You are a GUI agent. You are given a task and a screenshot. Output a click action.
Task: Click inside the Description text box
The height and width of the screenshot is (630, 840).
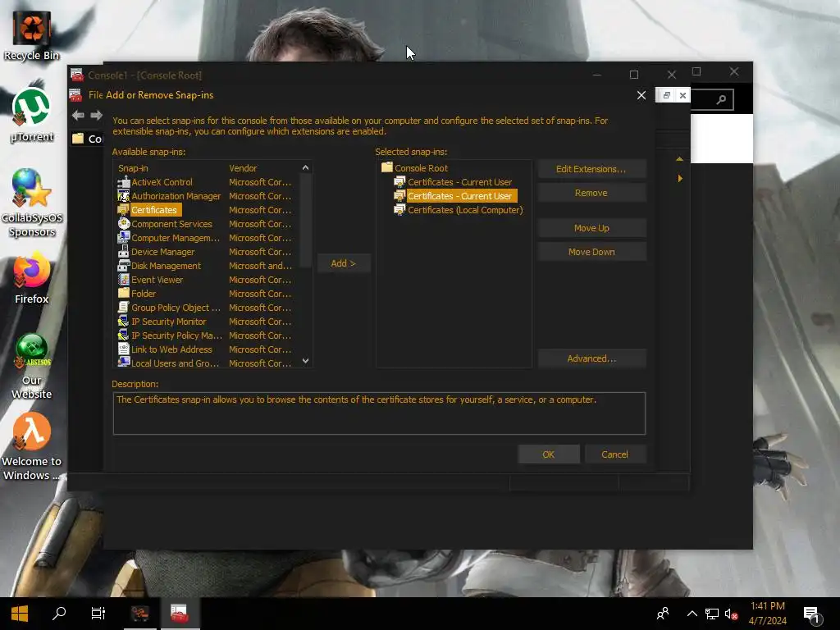[379, 413]
